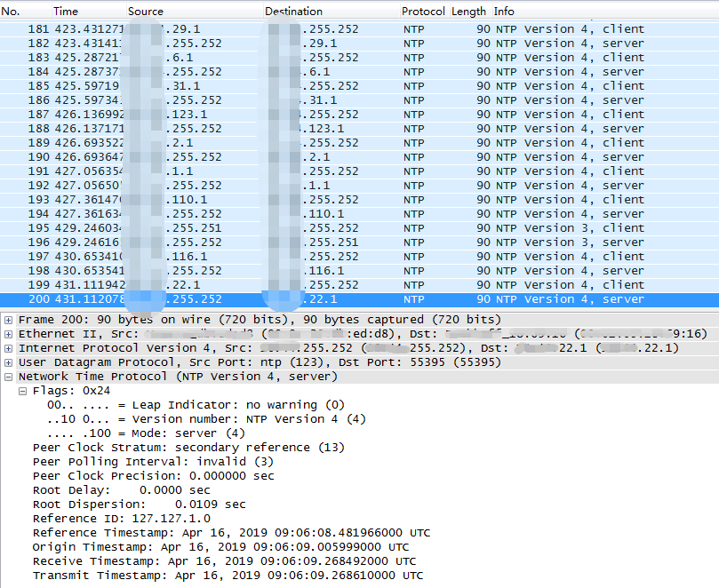Collapse the Network Time Protocol section
719x588 pixels.
pos(8,377)
